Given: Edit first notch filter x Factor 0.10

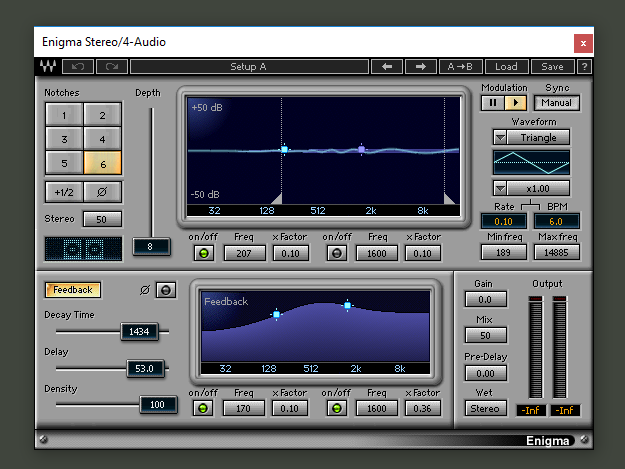Looking at the screenshot, I should [x=290, y=253].
